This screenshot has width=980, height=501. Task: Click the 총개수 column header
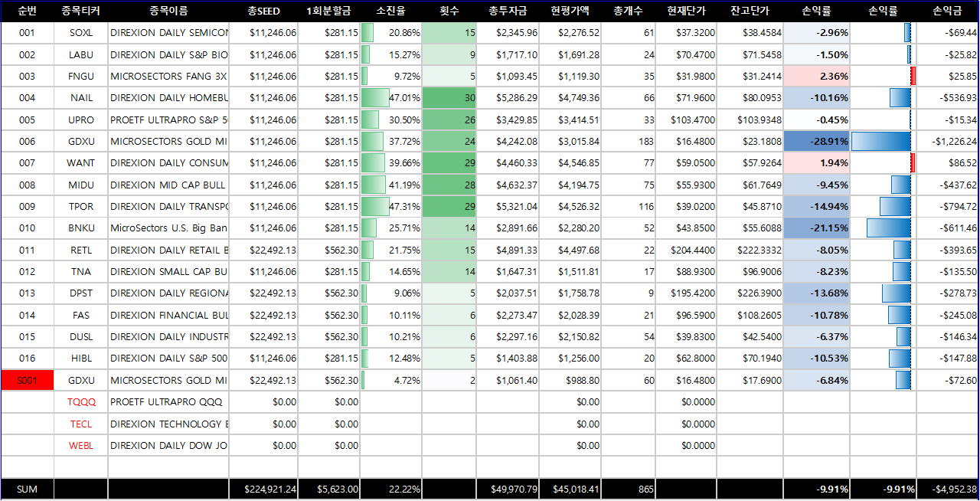tap(628, 11)
